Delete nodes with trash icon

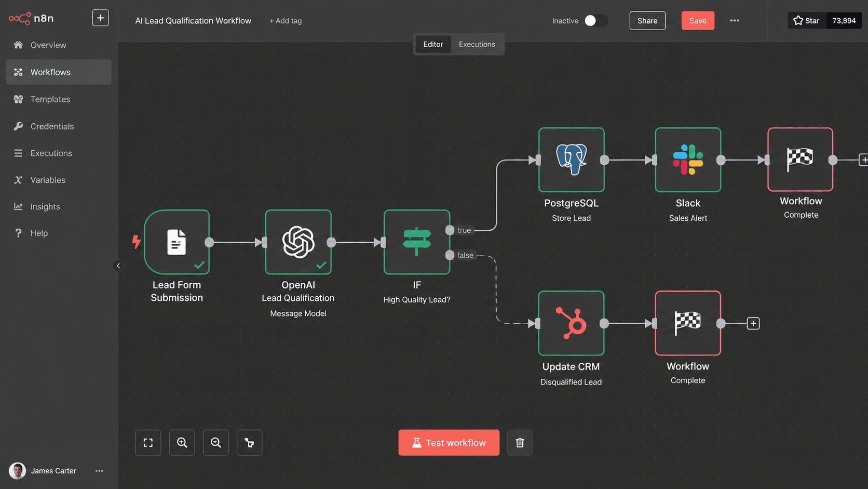point(520,442)
